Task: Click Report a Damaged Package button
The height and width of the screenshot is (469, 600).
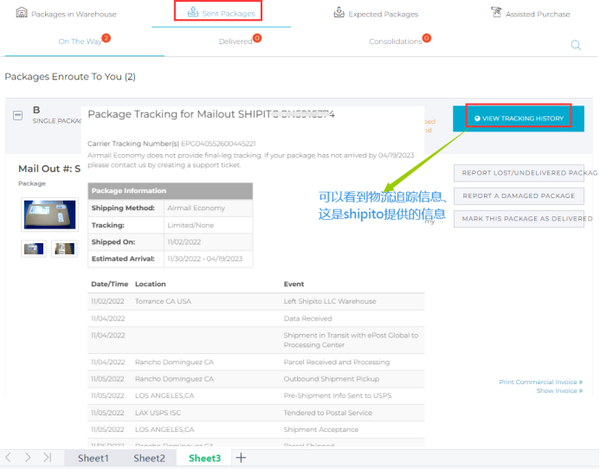Action: [519, 196]
